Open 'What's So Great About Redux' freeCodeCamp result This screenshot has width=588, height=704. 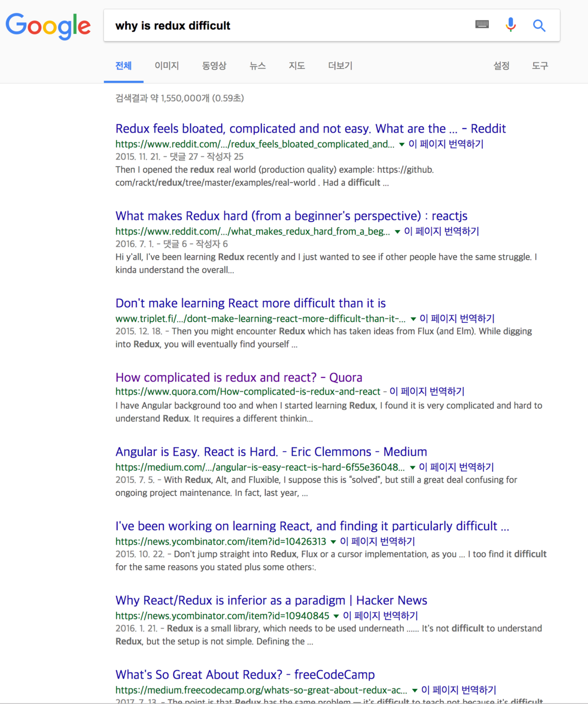(x=245, y=675)
